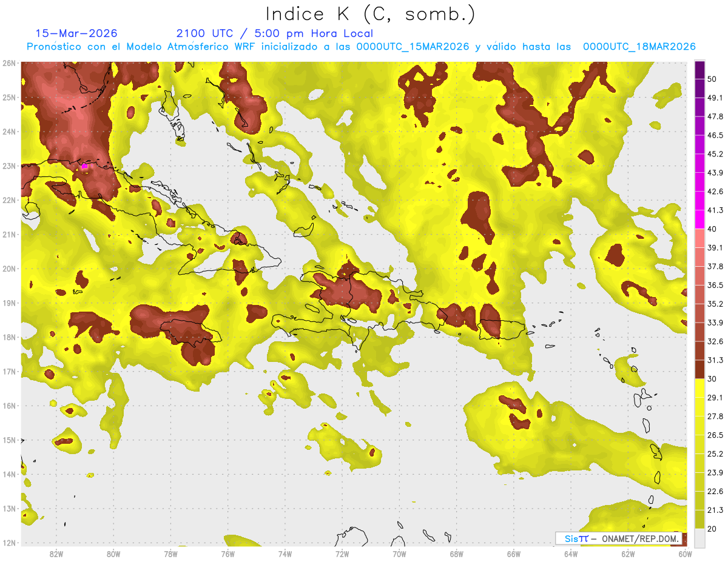Click the "82W" longitude label
Screen dimensions: 728x562
coord(56,554)
